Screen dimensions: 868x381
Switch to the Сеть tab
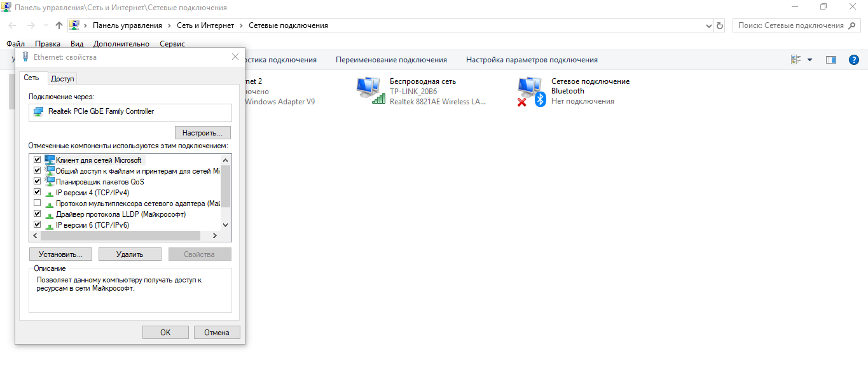coord(32,78)
